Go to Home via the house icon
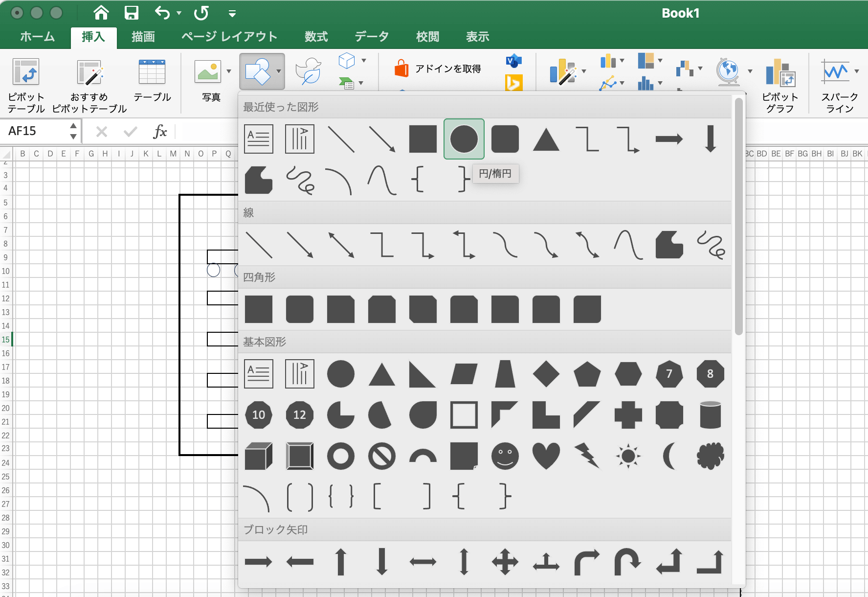The image size is (868, 597). pos(101,13)
